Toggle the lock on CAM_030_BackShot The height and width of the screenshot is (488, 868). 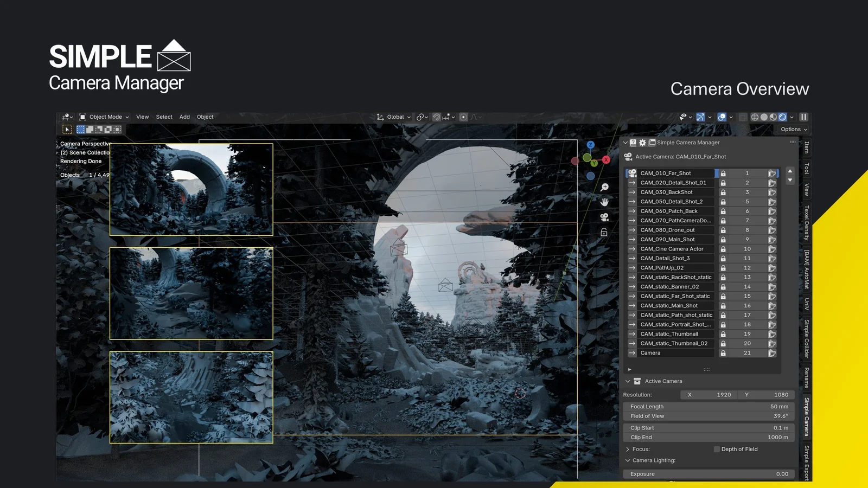(723, 192)
